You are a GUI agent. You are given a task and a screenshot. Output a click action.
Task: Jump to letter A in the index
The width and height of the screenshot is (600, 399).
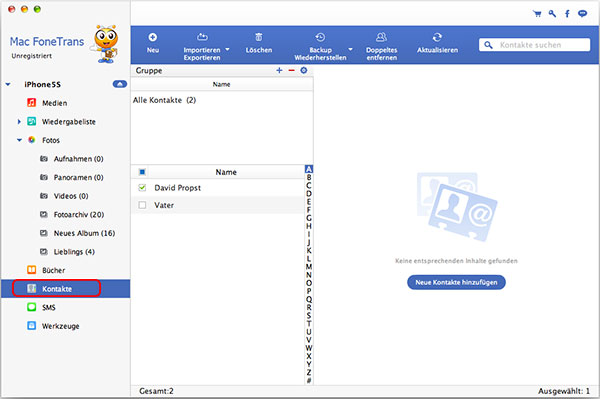pos(309,169)
